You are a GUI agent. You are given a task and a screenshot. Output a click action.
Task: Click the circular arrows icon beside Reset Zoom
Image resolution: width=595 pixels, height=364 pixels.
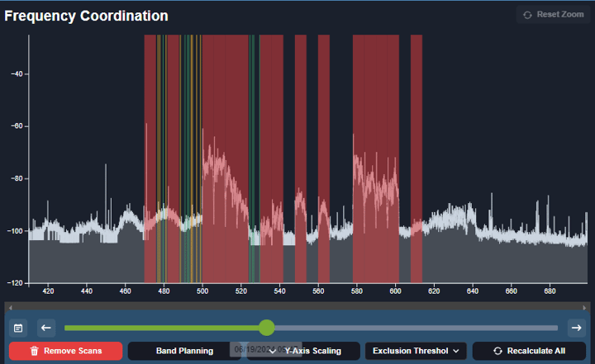click(x=528, y=15)
